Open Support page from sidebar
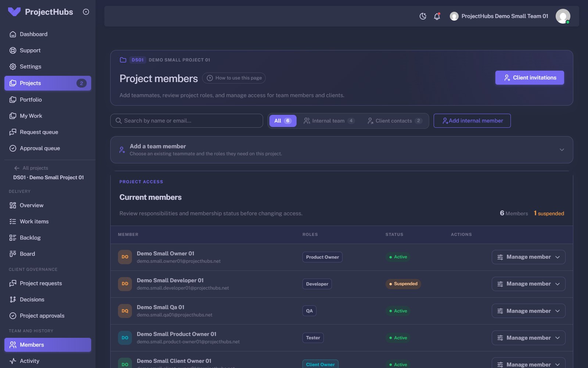 point(48,50)
